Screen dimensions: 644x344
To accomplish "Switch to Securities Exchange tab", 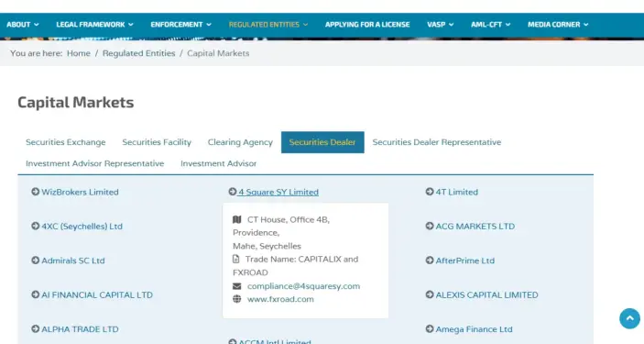I will click(x=66, y=142).
